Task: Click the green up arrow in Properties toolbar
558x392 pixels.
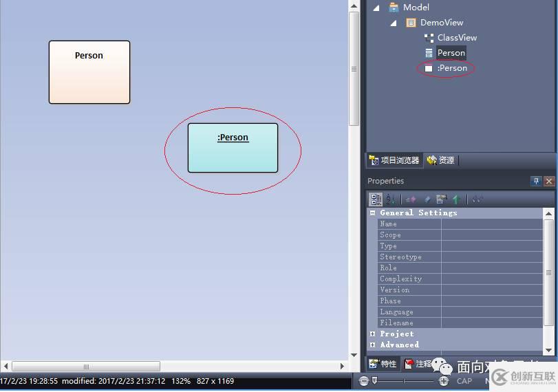Action: [x=457, y=199]
